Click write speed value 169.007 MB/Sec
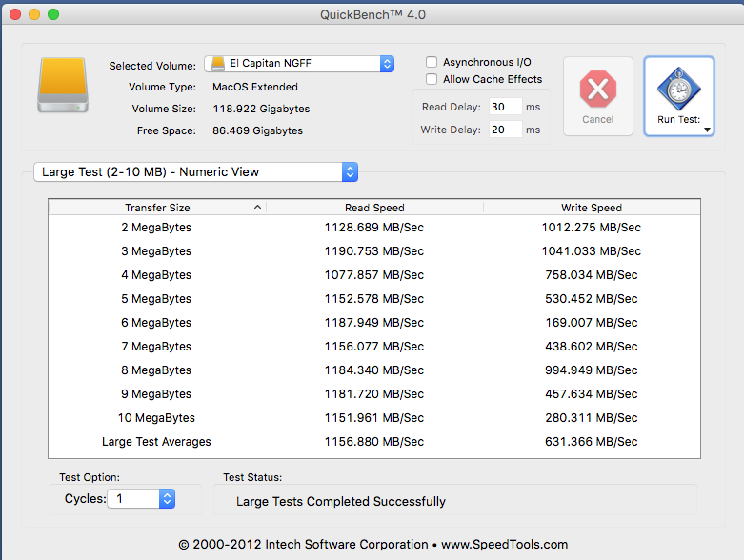The width and height of the screenshot is (744, 560). [x=592, y=323]
